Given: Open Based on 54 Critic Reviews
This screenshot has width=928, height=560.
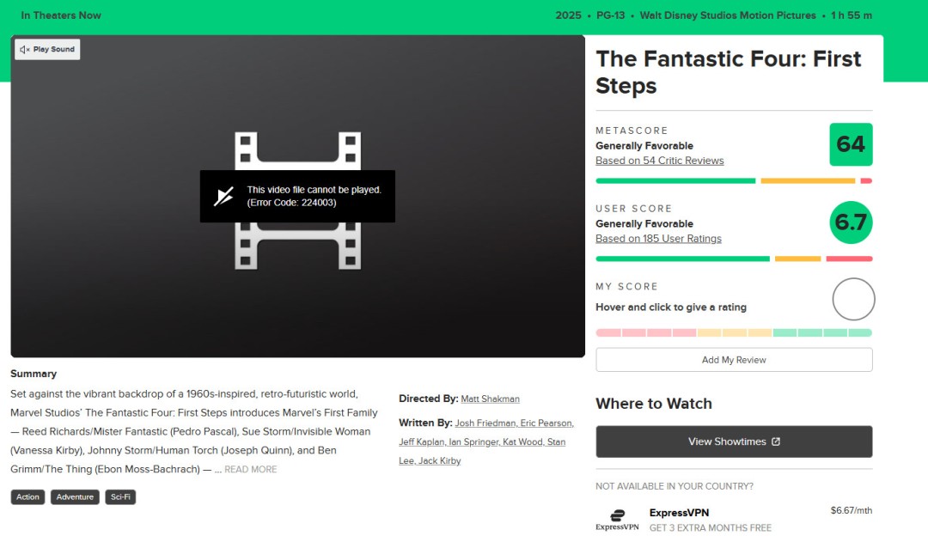Looking at the screenshot, I should 659,161.
